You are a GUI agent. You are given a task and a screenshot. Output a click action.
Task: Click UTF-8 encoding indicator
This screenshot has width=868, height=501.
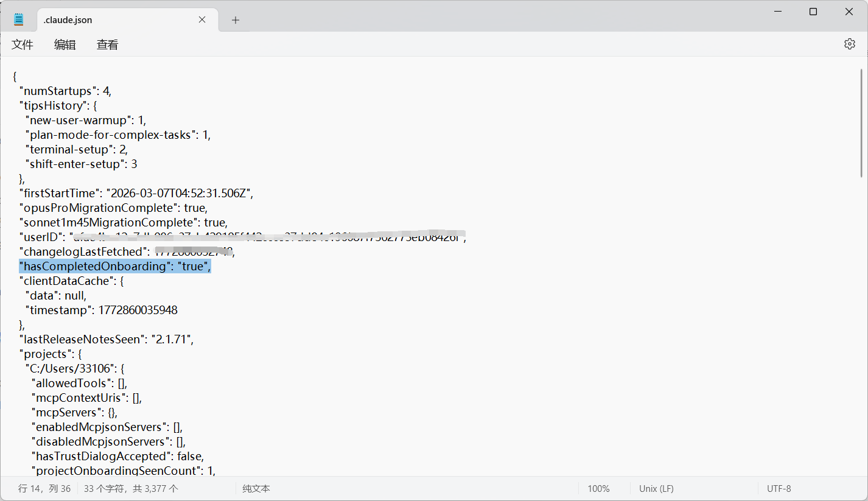pos(779,488)
